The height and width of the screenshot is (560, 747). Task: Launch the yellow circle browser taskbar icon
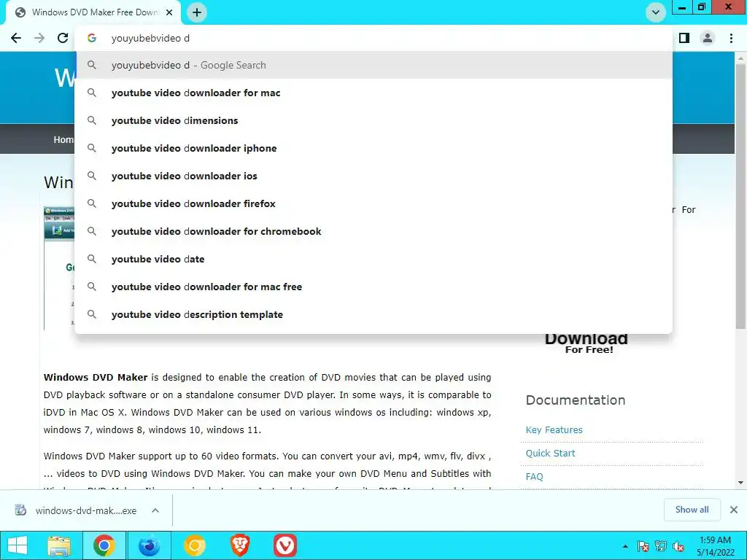pyautogui.click(x=194, y=545)
